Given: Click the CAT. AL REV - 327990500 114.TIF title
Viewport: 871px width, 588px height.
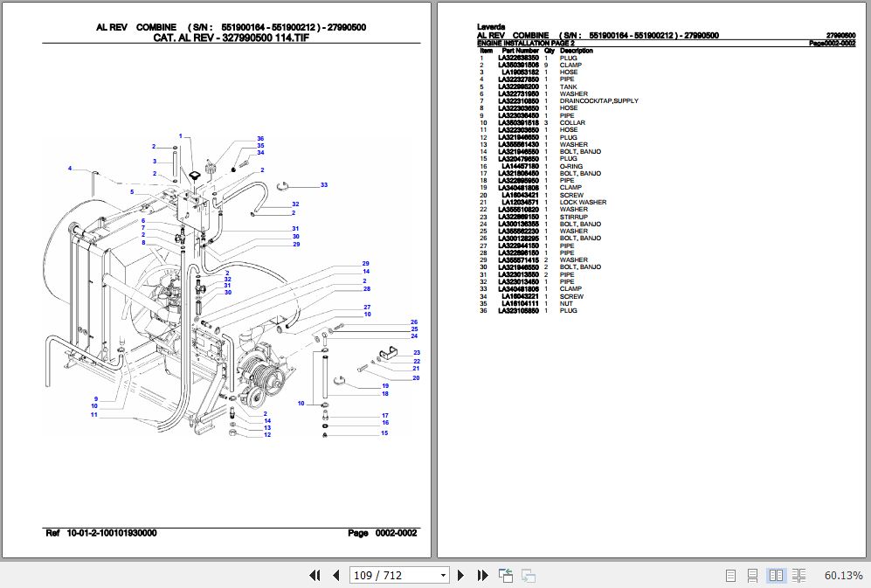Looking at the screenshot, I should 232,37.
